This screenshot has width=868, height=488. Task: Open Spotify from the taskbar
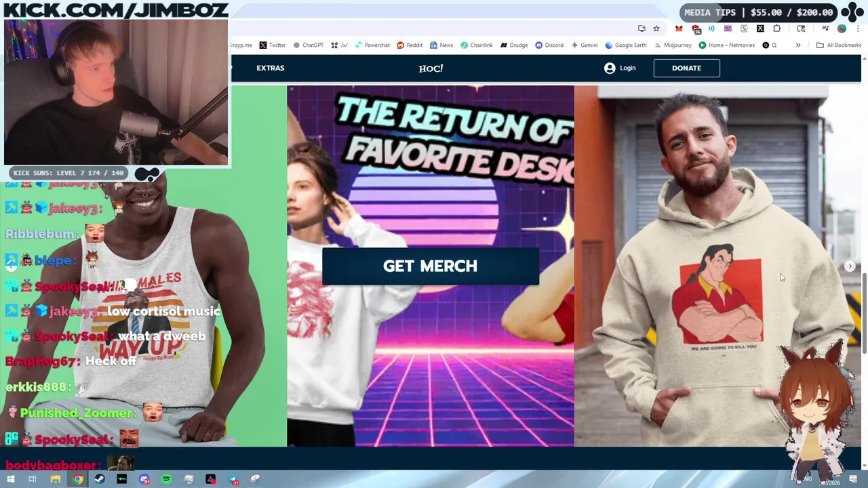[166, 479]
